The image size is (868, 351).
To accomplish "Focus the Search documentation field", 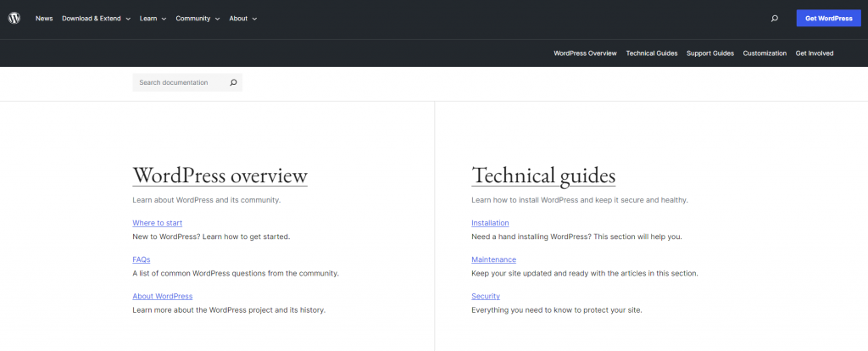I will [178, 82].
